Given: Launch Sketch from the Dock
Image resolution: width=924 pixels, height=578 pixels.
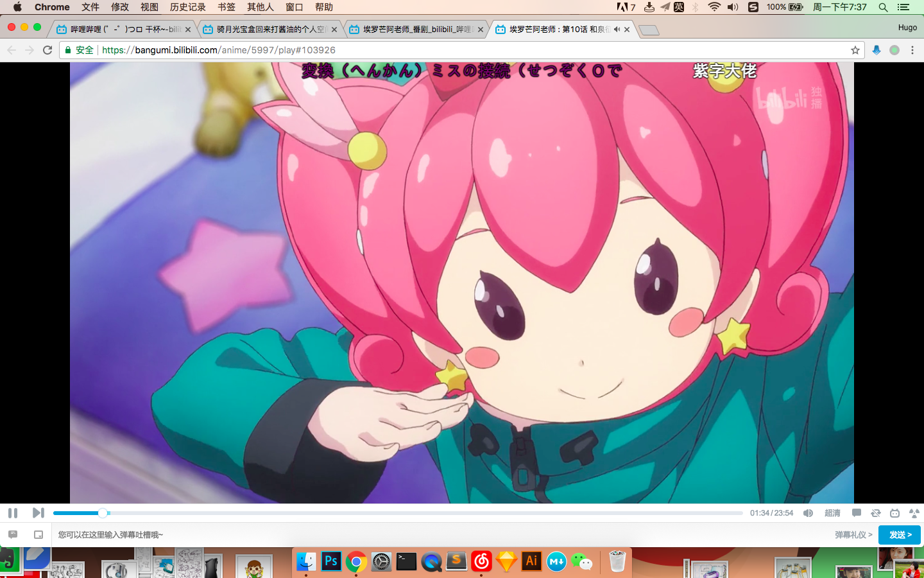Looking at the screenshot, I should (506, 562).
